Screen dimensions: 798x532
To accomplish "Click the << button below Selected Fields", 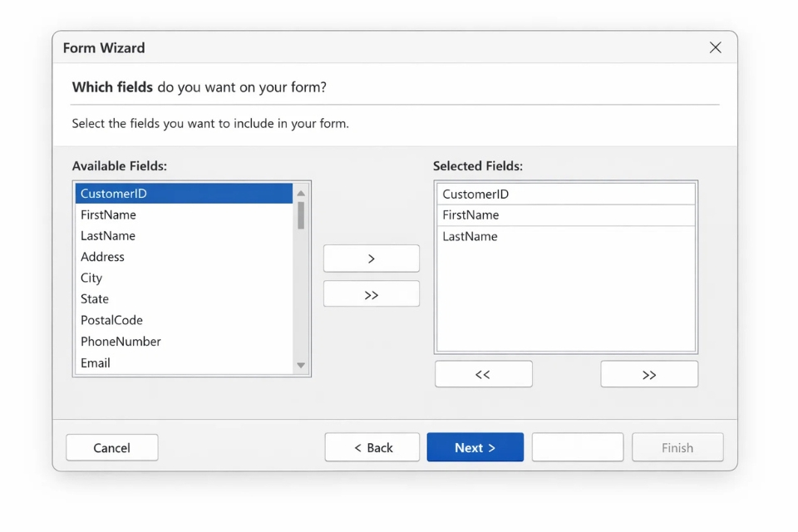I will pyautogui.click(x=483, y=374).
